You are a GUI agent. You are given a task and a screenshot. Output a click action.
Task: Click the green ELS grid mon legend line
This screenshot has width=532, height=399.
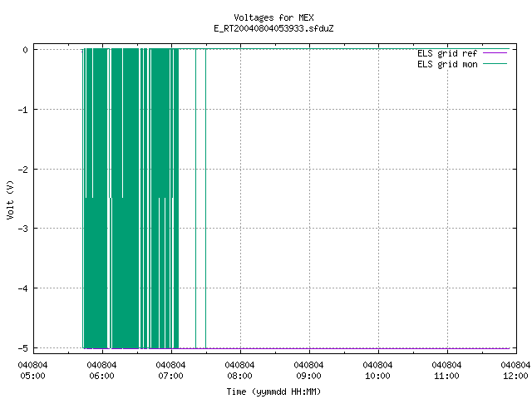pyautogui.click(x=495, y=63)
